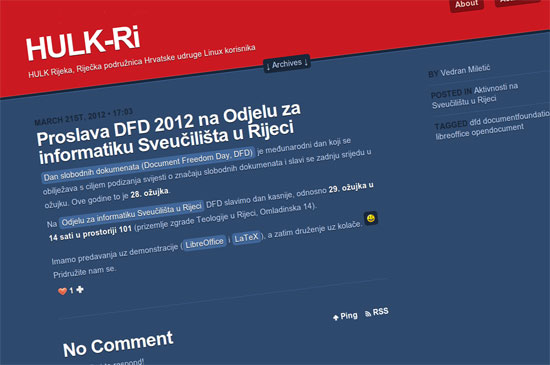Open Odjelu za informatiku Sveučilišta u Rijeci link
This screenshot has width=550, height=365.
[131, 214]
